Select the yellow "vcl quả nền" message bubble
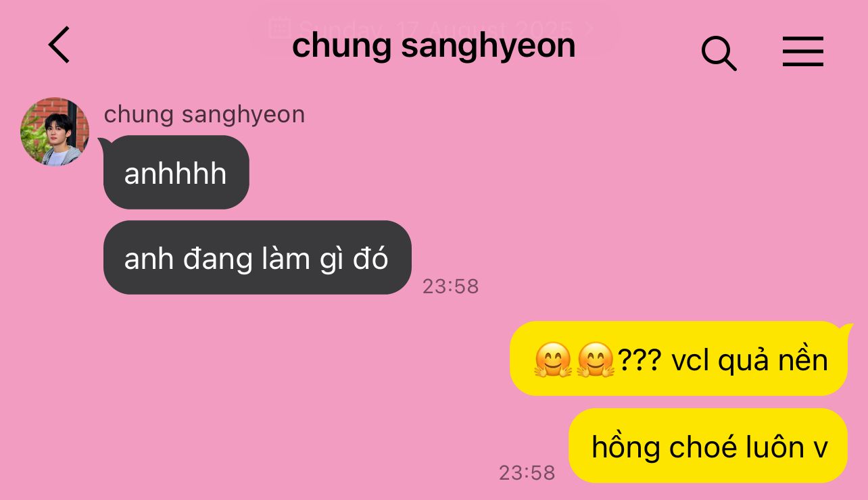This screenshot has height=500, width=868. [x=679, y=359]
